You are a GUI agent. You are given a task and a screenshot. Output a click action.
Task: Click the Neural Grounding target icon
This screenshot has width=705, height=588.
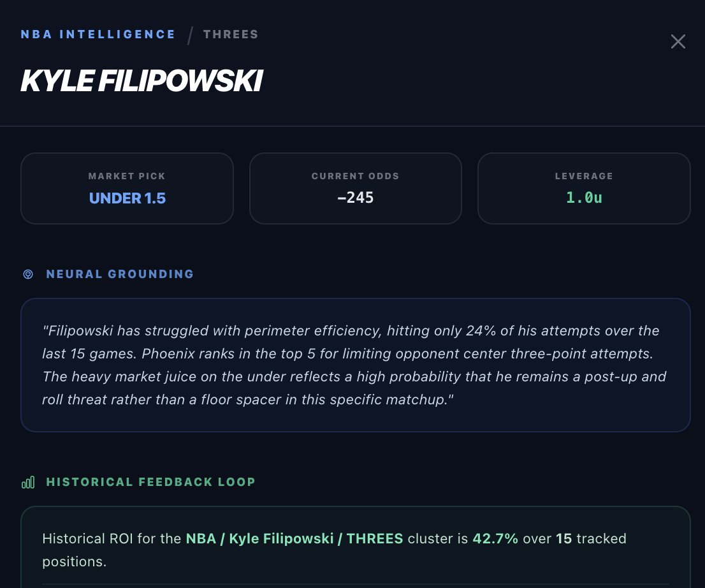[27, 274]
